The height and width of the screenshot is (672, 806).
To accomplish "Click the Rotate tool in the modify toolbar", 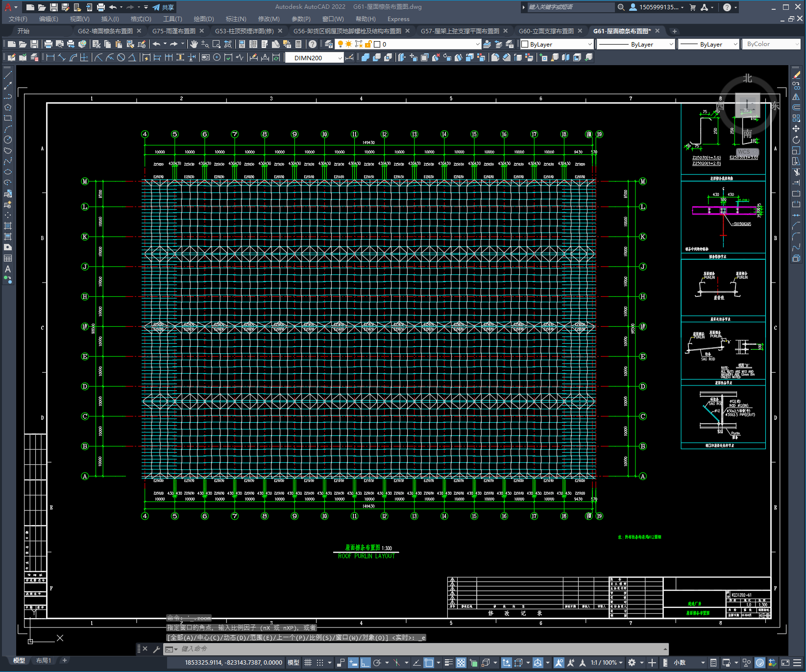I will pos(796,140).
